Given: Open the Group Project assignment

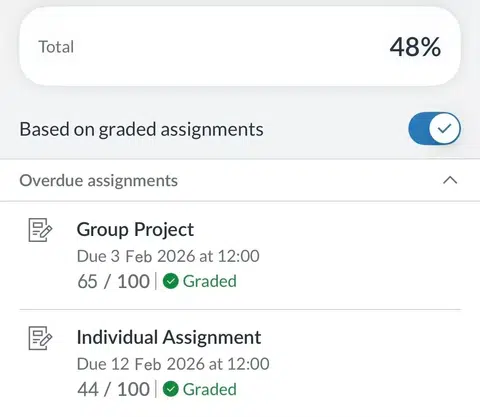Looking at the screenshot, I should pyautogui.click(x=240, y=255).
